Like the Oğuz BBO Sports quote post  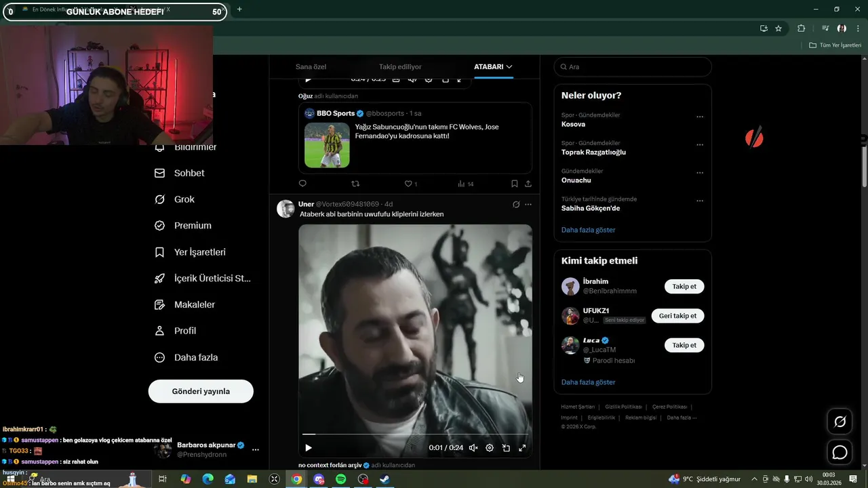[x=410, y=184]
